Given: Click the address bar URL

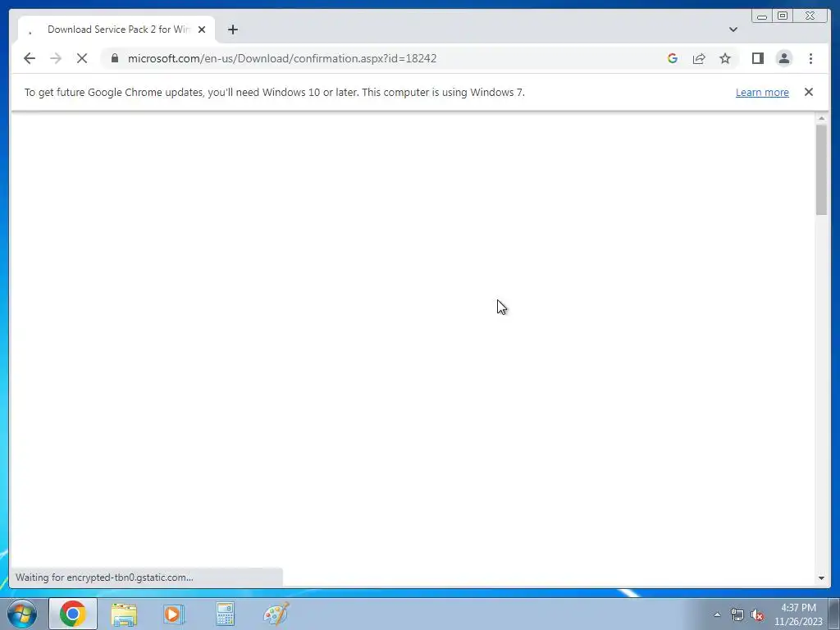Looking at the screenshot, I should tap(282, 58).
